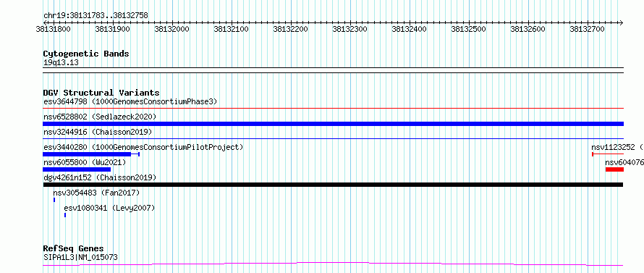The height and width of the screenshot is (273, 644).
Task: Open variant nsv6055800 (Wu2021) label
Action: coord(85,162)
